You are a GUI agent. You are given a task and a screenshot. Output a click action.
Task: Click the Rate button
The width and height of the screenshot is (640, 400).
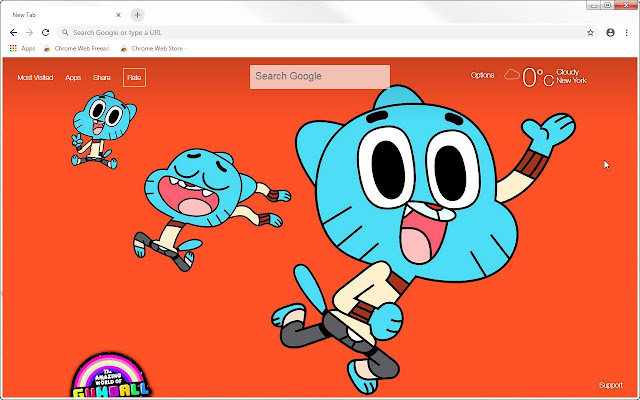(134, 78)
